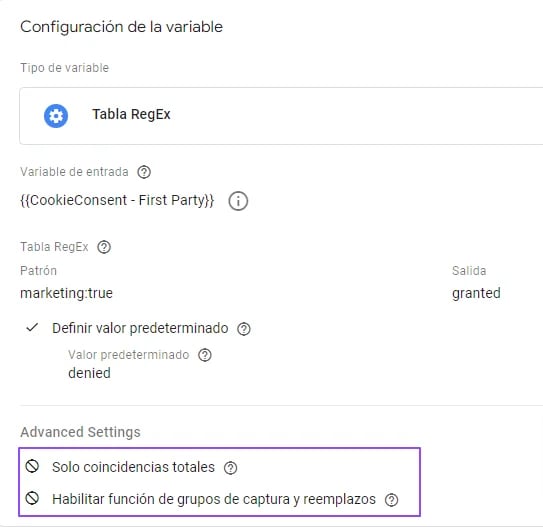Screen dimensions: 543x527
Task: Edit the granted output value
Action: [476, 293]
